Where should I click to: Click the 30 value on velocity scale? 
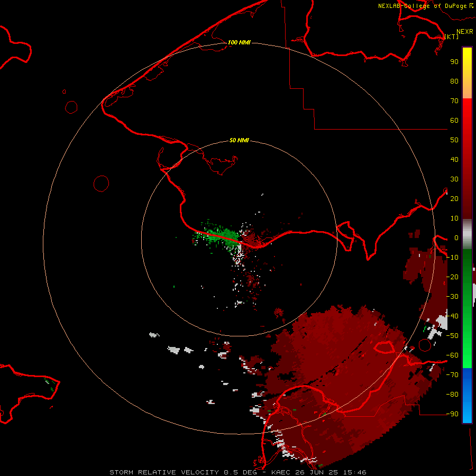click(x=454, y=179)
